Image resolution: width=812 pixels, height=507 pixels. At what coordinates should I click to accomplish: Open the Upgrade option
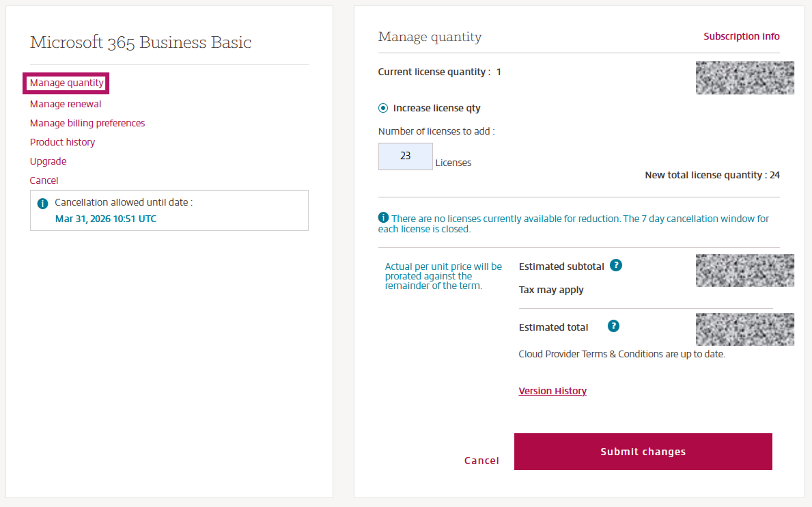[48, 161]
